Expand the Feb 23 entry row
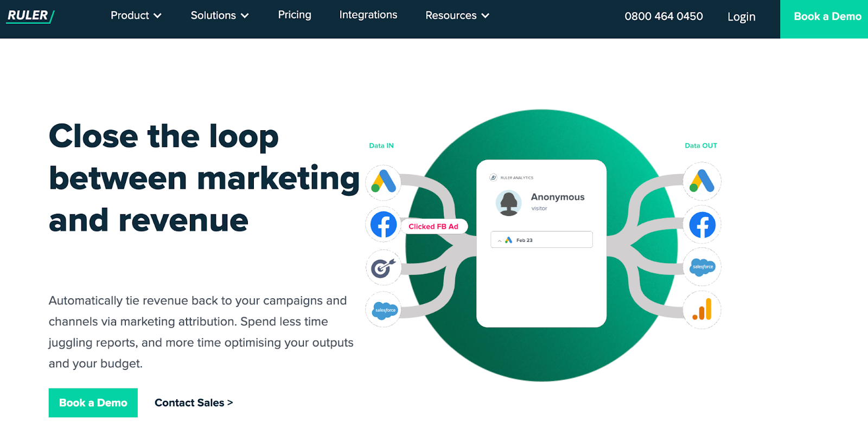This screenshot has height=428, width=868. [x=541, y=240]
